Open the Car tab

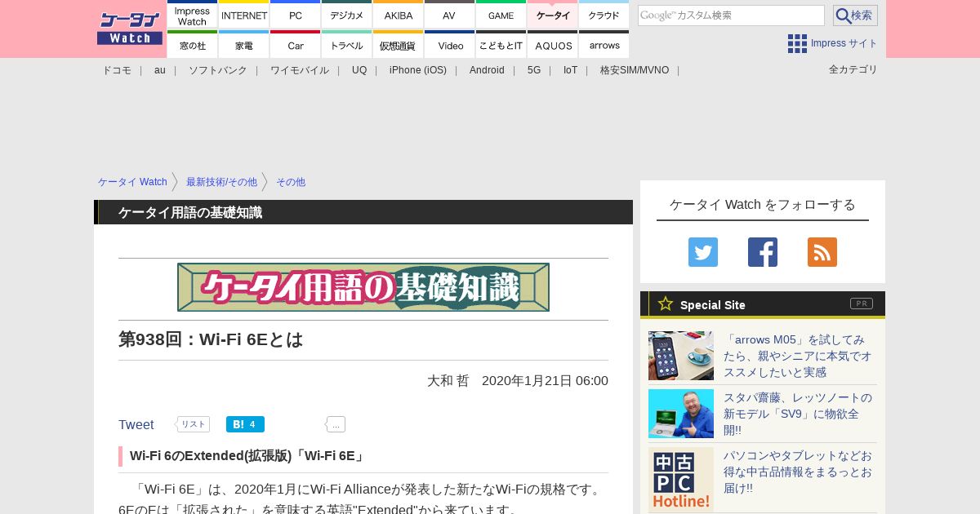point(296,44)
